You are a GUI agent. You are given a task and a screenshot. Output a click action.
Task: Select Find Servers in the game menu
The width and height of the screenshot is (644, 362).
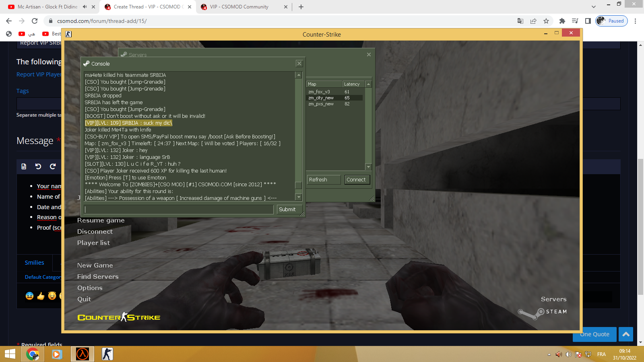coord(98,277)
